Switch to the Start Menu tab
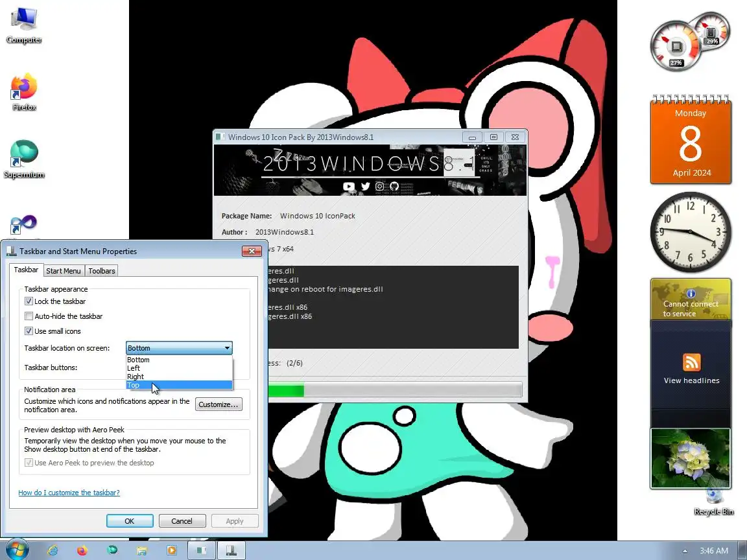The width and height of the screenshot is (747, 560). click(64, 271)
